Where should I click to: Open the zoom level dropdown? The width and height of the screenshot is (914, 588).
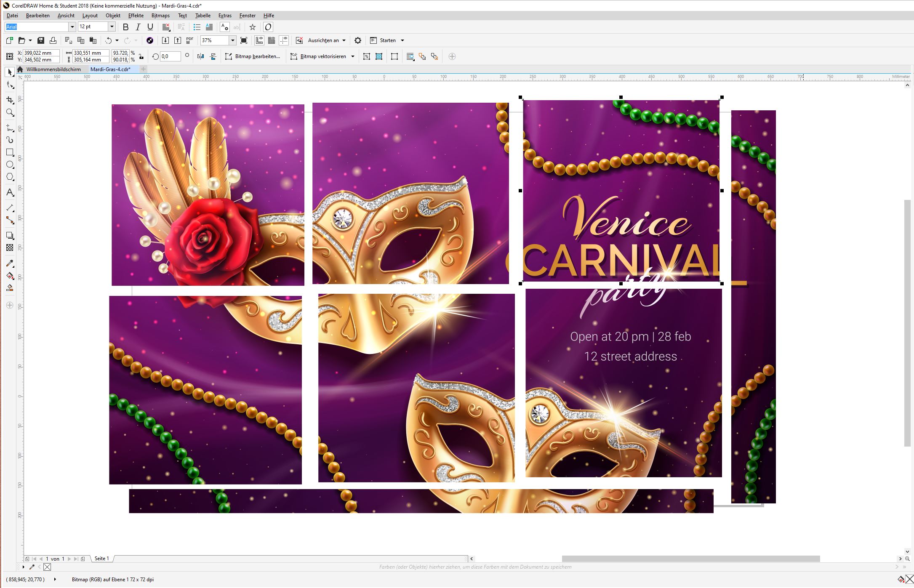tap(232, 40)
